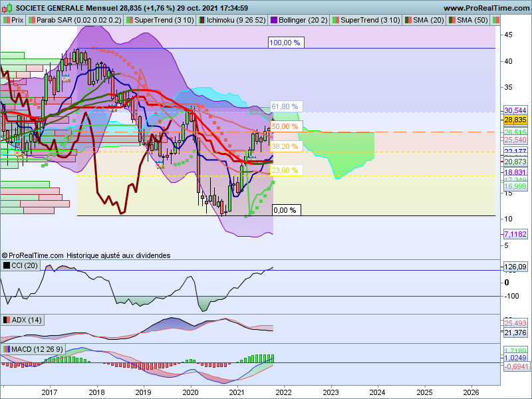Click the 2024 year marker on time axis
Viewport: 532px width, 399px height.
click(377, 392)
